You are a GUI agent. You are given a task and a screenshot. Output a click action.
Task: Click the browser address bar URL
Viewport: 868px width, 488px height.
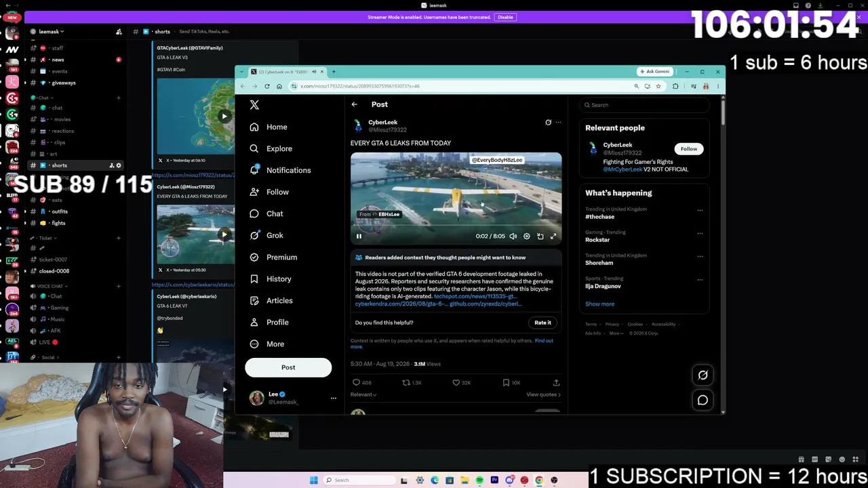pos(360,86)
